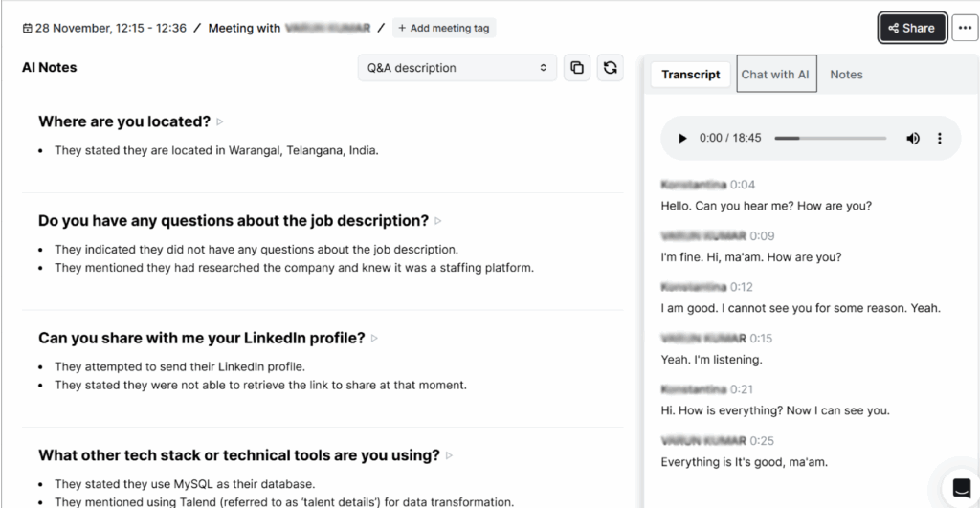
Task: Click the 'Meeting with' title text
Action: (x=244, y=28)
